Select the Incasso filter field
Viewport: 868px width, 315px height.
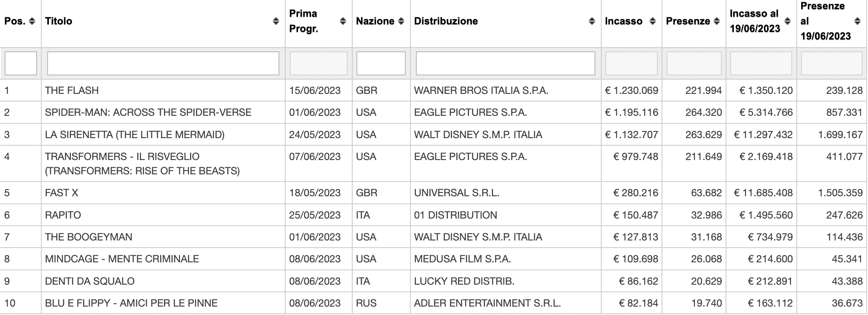pyautogui.click(x=632, y=63)
